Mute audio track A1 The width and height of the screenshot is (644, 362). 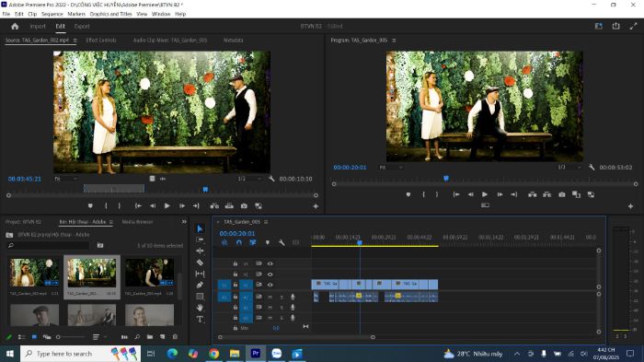click(270, 297)
